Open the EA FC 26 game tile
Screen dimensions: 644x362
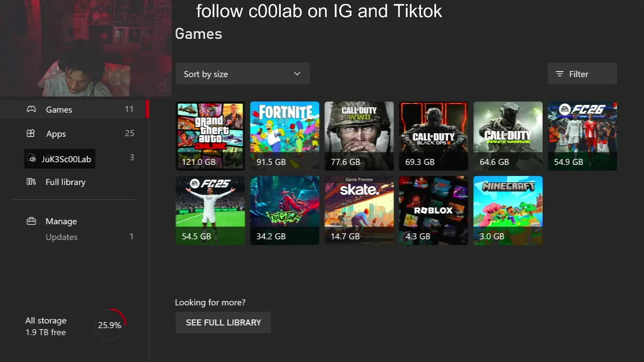pos(583,136)
